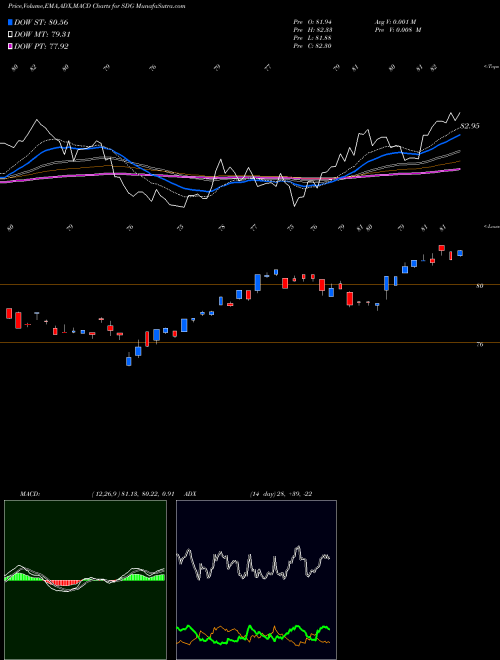Click the 82.95 price label on EMA chart

point(469,126)
